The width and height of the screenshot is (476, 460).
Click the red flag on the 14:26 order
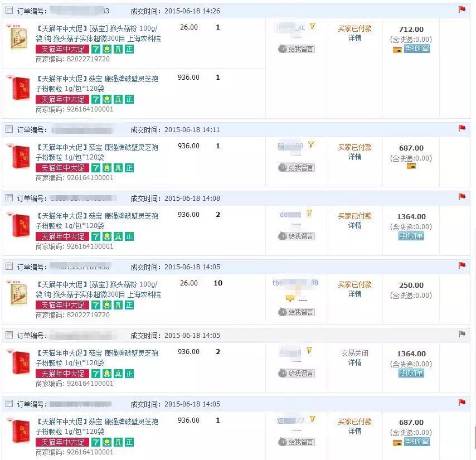point(462,9)
